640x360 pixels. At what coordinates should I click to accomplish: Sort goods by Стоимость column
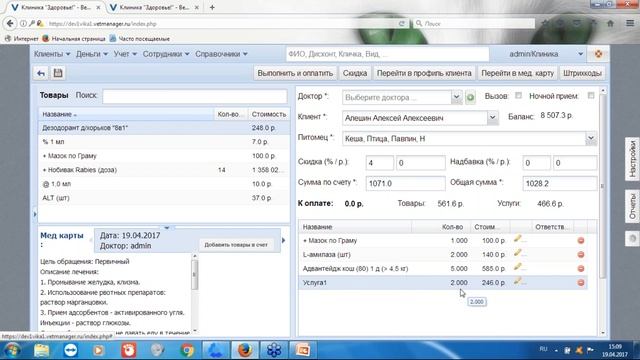[x=269, y=114]
